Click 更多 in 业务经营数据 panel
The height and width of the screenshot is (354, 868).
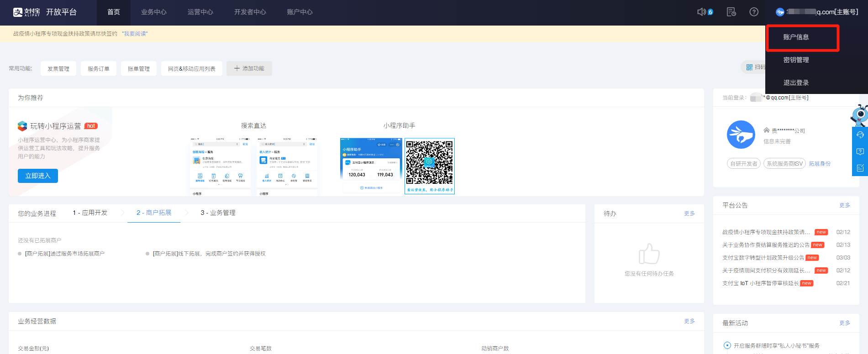[x=689, y=321]
